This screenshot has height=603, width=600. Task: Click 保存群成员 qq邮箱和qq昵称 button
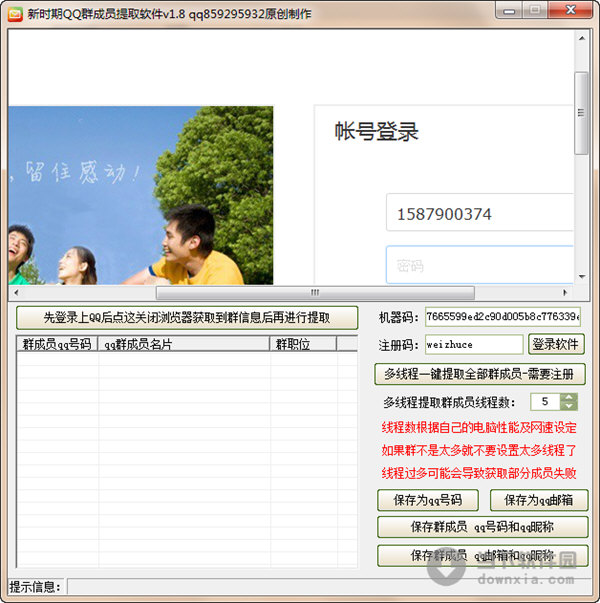point(482,555)
